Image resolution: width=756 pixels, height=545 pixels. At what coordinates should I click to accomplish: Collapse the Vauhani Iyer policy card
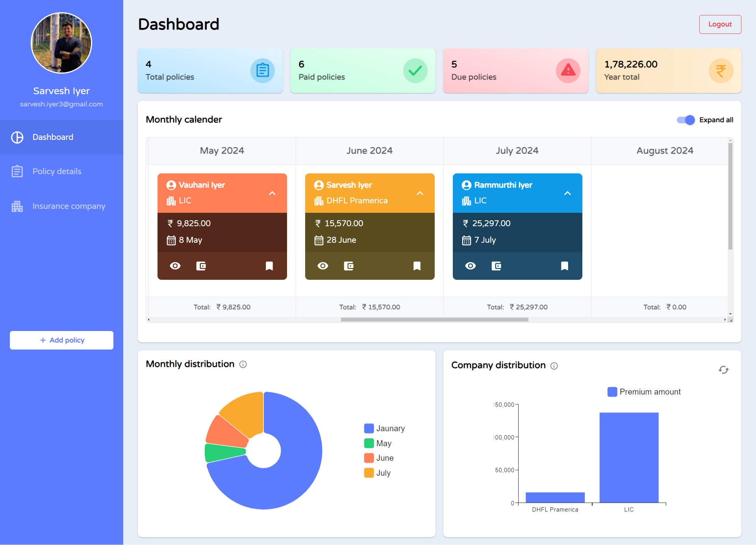[272, 193]
